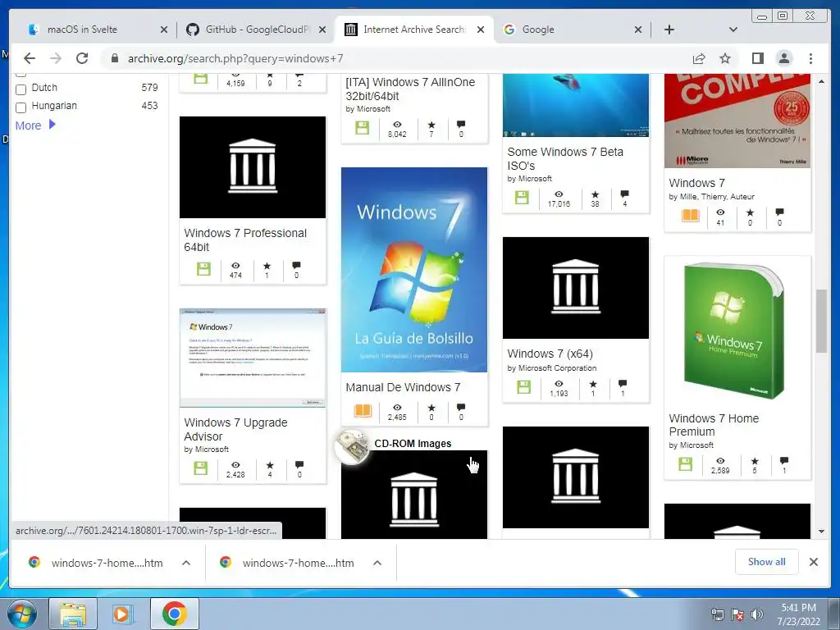This screenshot has width=840, height=630.
Task: Switch to GitHub GoogleCloudPlatform tab
Action: pos(256,30)
